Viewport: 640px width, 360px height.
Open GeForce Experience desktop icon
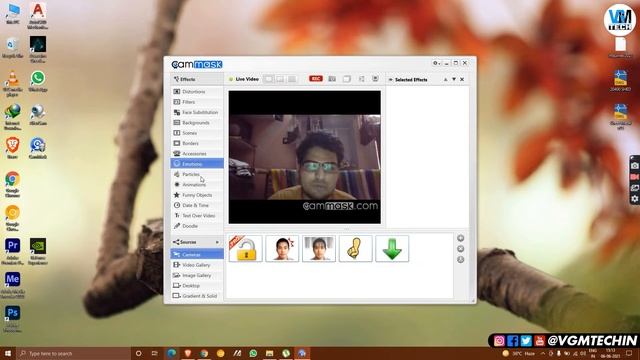pyautogui.click(x=38, y=251)
